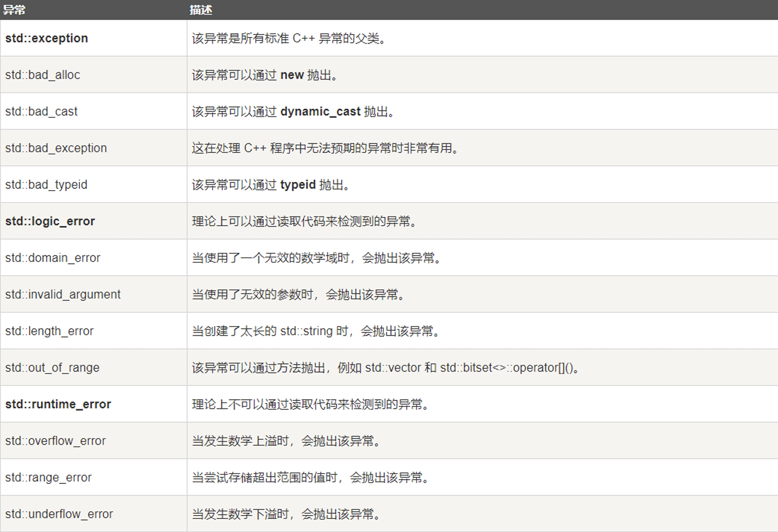The image size is (778, 532).
Task: Select the std::underflow_error cell
Action: coord(93,514)
